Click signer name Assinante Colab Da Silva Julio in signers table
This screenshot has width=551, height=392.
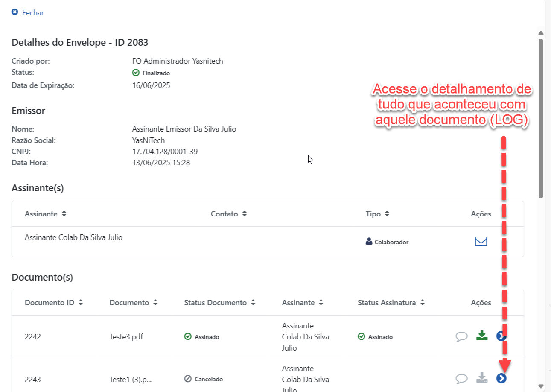74,237
